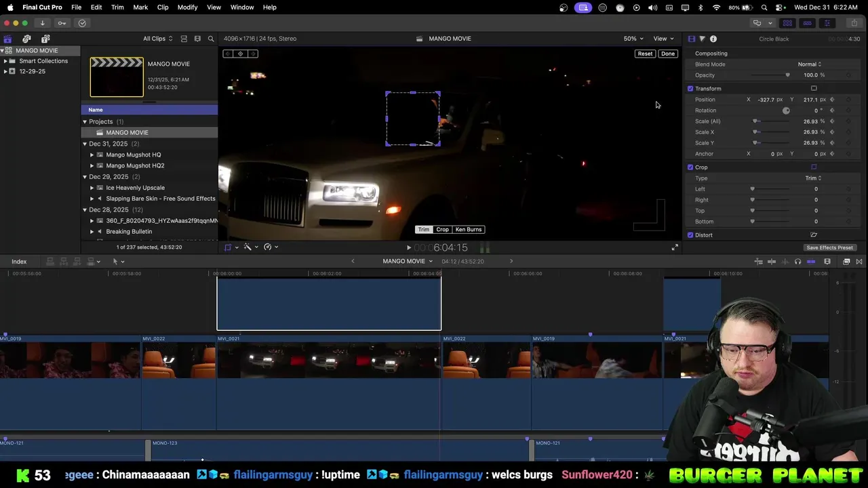Expand the Smart Collections folder
This screenshot has height=488, width=868.
point(5,61)
